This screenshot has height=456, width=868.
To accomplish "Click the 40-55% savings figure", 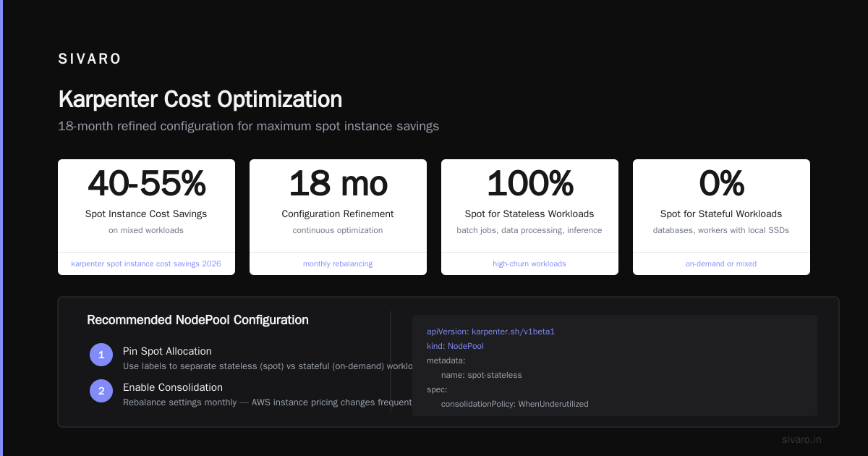I will click(x=147, y=183).
